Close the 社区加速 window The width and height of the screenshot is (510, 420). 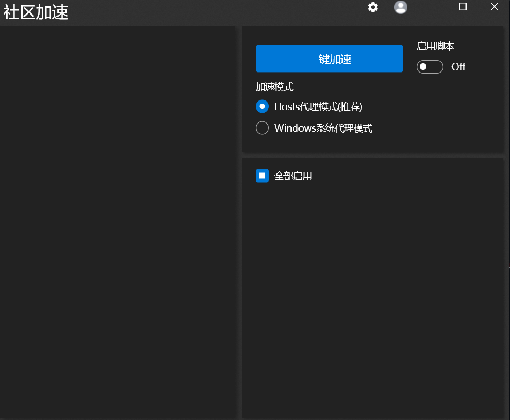click(x=493, y=7)
